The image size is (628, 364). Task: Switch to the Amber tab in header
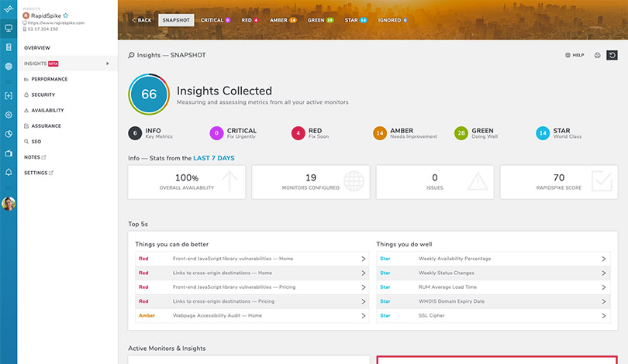coord(283,20)
